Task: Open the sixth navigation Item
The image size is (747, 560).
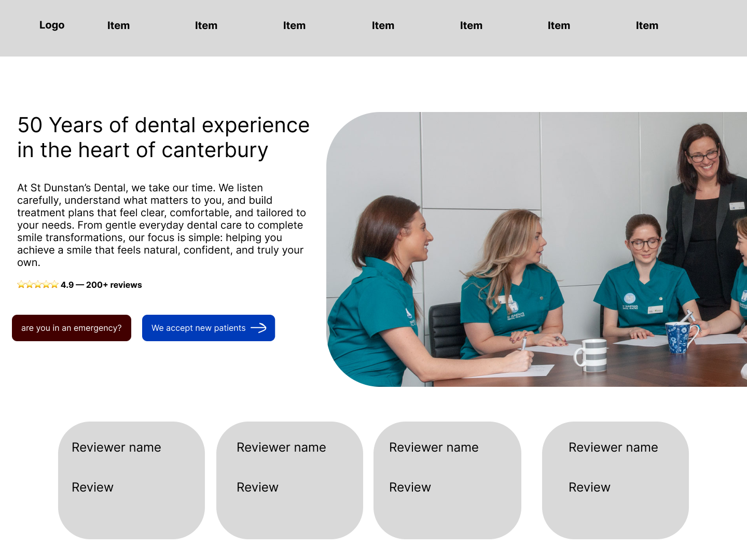Action: 559,25
